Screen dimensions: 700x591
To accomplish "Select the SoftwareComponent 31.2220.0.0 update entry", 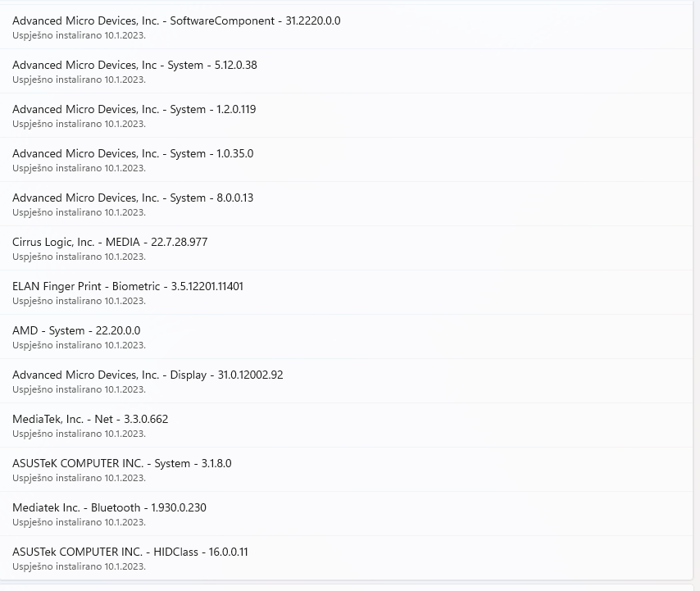I will (346, 27).
